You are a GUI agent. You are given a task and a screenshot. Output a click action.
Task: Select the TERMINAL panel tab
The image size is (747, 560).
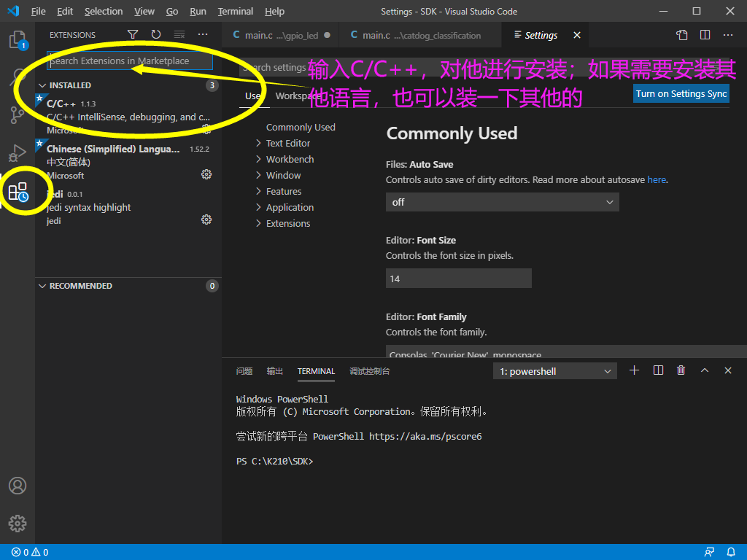tap(316, 371)
